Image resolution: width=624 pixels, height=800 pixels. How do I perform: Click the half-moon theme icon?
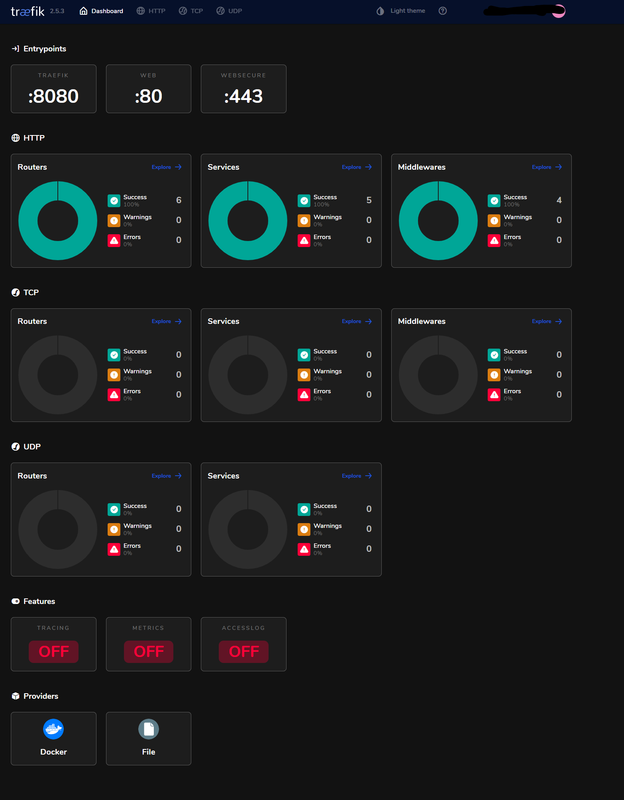(380, 11)
